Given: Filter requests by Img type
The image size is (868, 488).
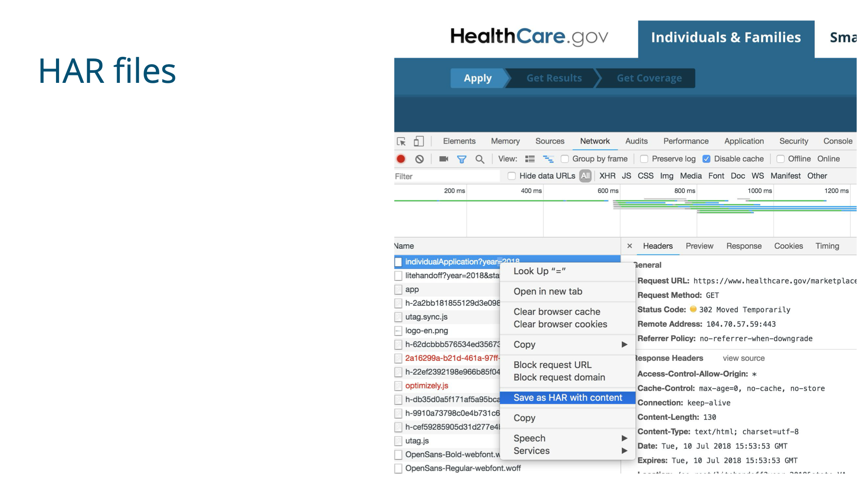Looking at the screenshot, I should click(x=667, y=176).
